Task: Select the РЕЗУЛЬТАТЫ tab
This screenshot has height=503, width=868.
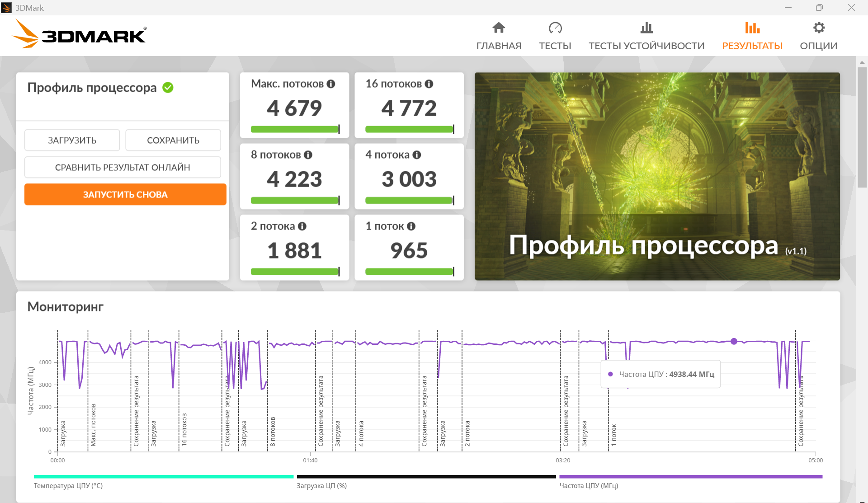Action: pyautogui.click(x=752, y=36)
